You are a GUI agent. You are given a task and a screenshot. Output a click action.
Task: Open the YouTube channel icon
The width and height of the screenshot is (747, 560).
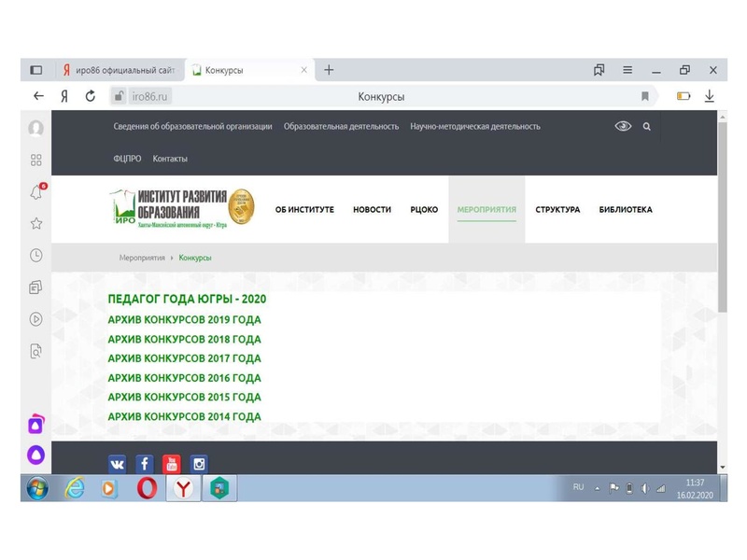tap(172, 464)
